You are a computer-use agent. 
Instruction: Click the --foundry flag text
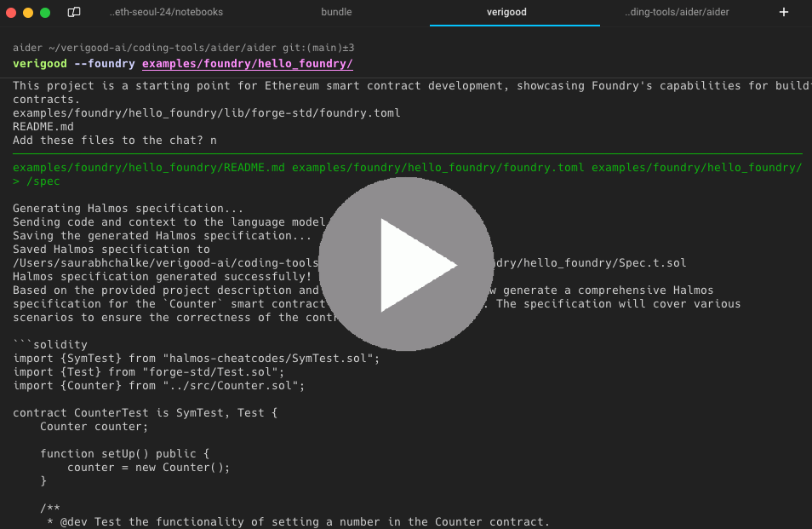pos(105,64)
